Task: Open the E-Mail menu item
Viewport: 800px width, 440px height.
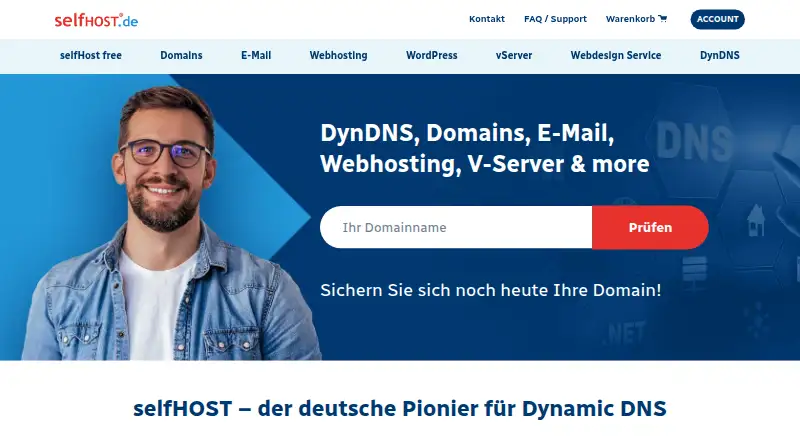Action: (256, 55)
